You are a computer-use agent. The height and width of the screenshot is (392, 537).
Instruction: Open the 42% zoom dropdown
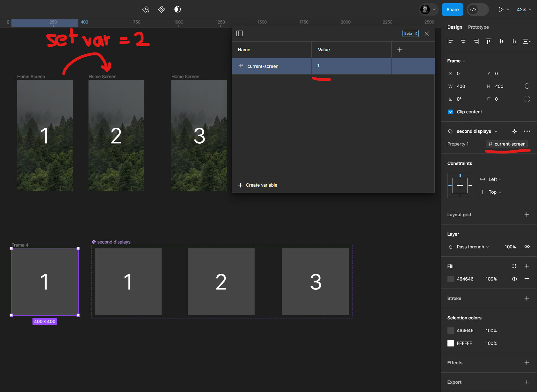(524, 10)
